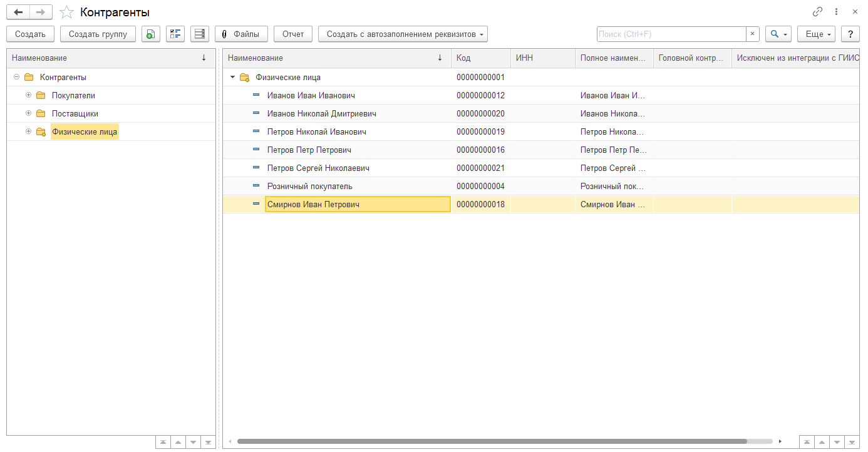
Task: Click the list view mode icon in toolbar
Action: click(x=200, y=34)
